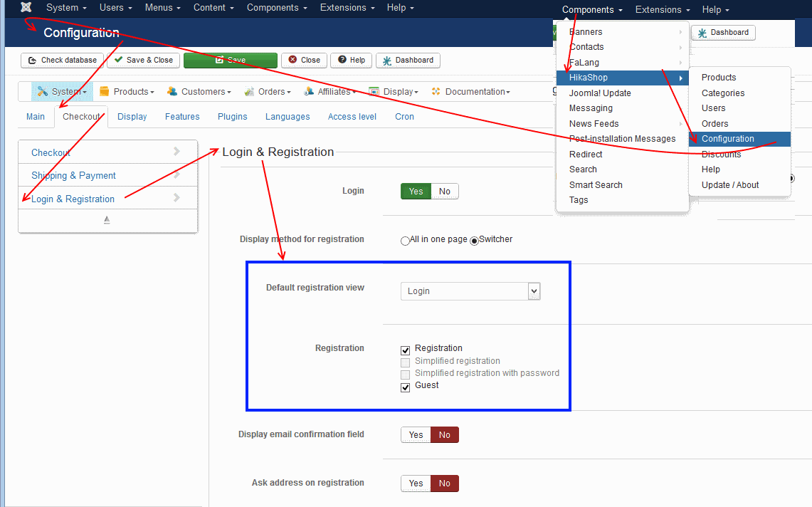
Task: Set Display email confirmation field to No
Action: click(x=444, y=435)
